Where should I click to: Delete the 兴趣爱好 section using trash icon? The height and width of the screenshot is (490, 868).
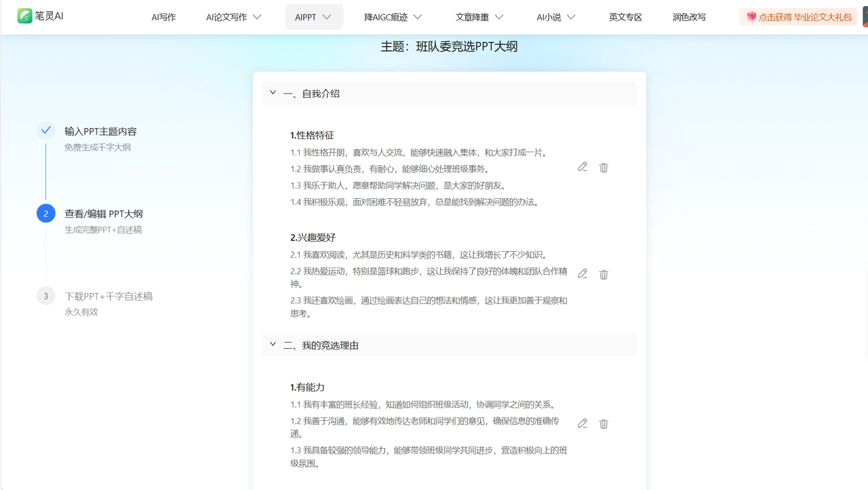coord(604,275)
